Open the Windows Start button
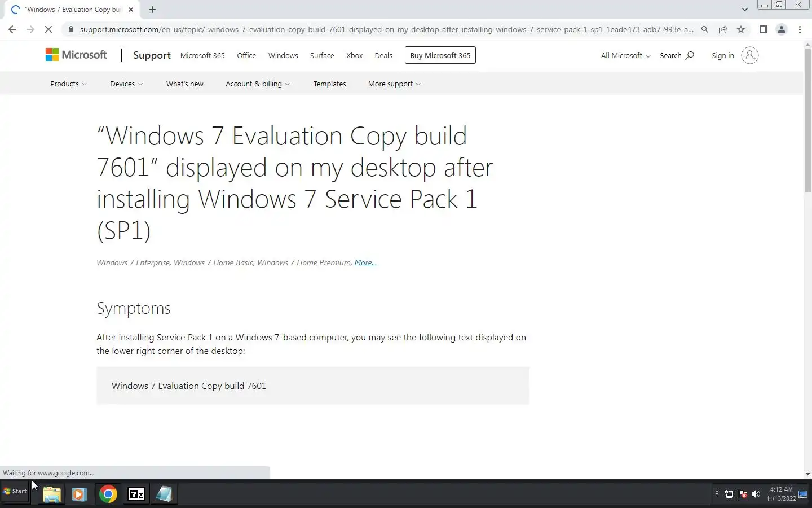The width and height of the screenshot is (812, 508). (x=15, y=491)
